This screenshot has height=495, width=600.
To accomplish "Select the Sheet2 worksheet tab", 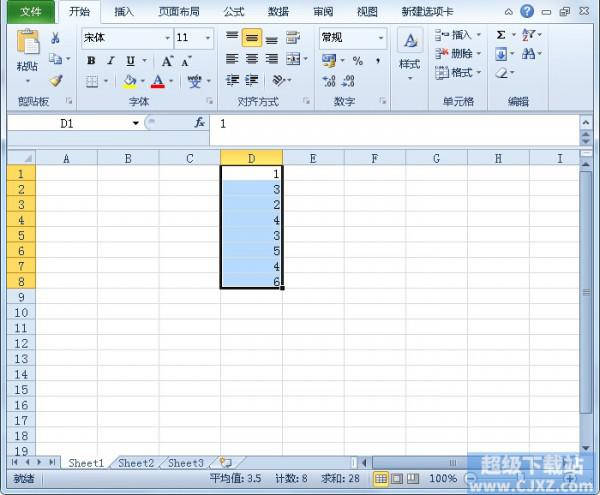I will click(136, 463).
